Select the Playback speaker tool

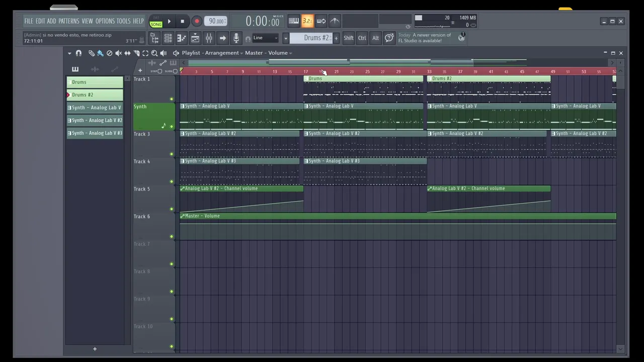tap(163, 53)
